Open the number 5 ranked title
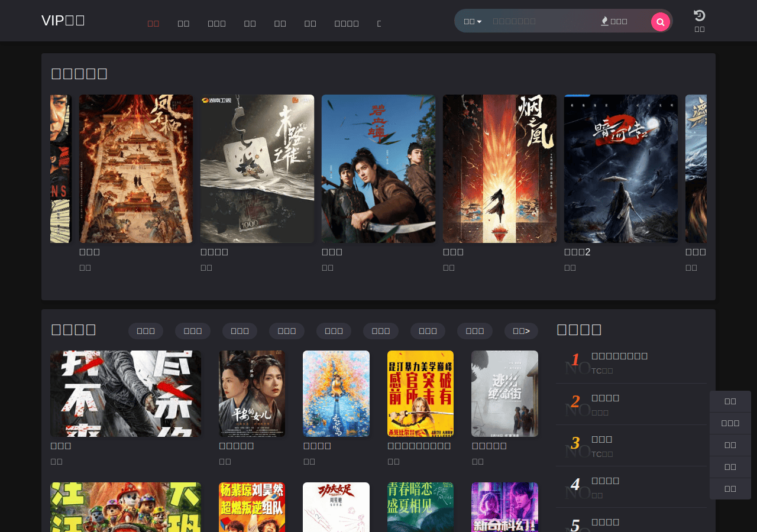This screenshot has height=532, width=757. click(606, 522)
